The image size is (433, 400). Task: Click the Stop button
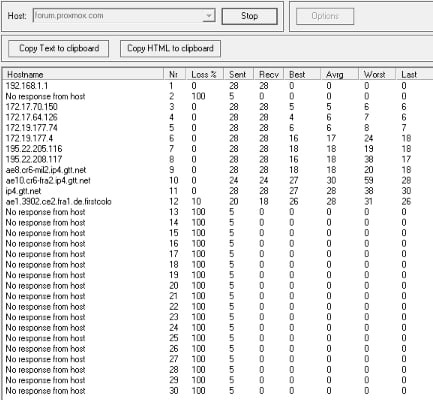coord(249,16)
